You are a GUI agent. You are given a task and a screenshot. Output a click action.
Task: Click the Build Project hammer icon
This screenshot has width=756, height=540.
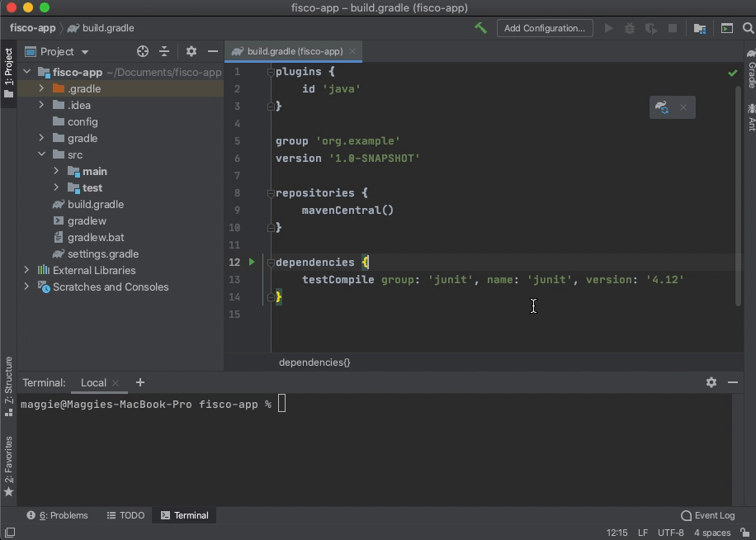click(480, 28)
